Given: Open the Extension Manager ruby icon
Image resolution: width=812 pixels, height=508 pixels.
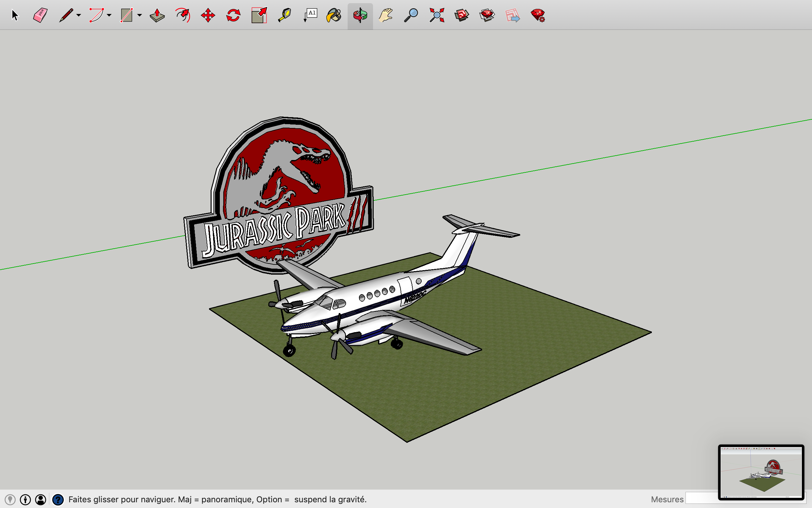Looking at the screenshot, I should [538, 16].
